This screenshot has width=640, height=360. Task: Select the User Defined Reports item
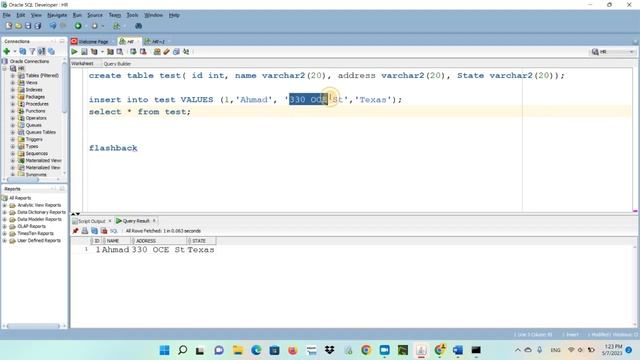point(39,241)
